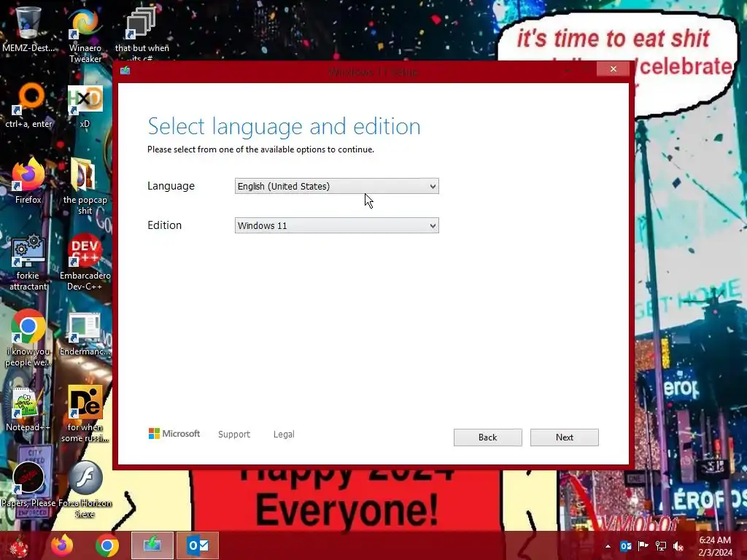Open Chrome from the taskbar
Screen dimensions: 747x560
point(107,545)
